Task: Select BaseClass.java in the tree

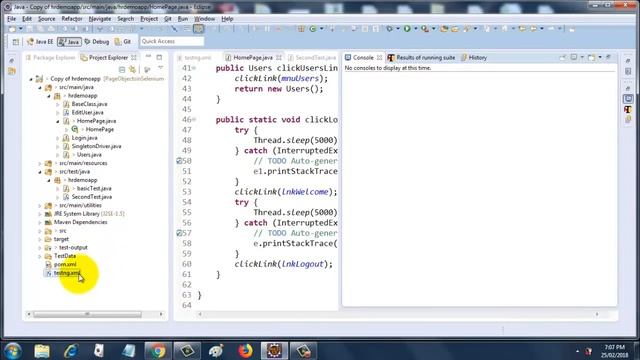Action: pos(89,104)
